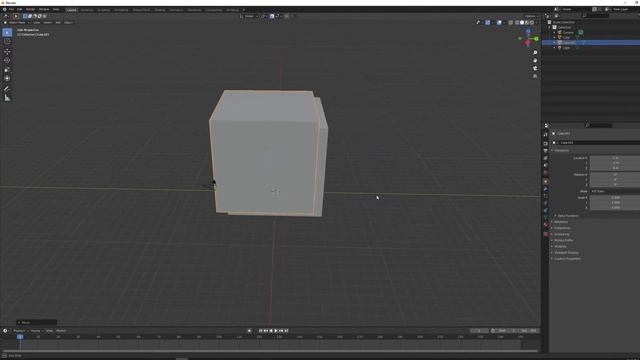Select the Rotate tool

point(7,60)
